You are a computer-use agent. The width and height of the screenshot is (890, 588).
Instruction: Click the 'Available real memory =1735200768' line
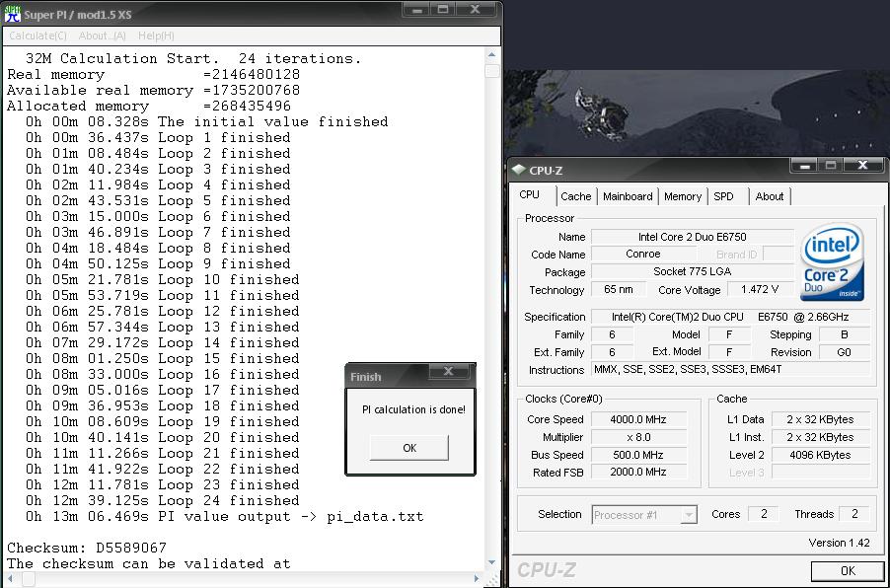point(153,90)
